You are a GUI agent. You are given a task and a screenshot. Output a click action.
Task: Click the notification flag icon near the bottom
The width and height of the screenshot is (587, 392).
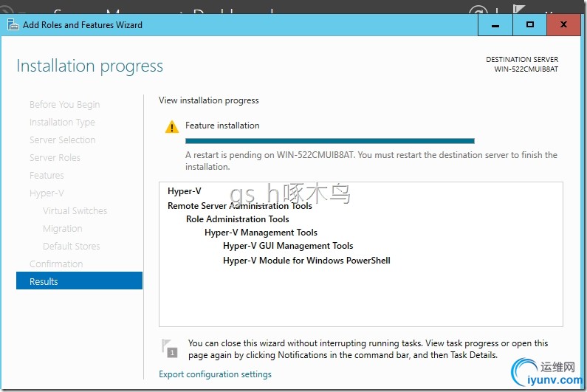point(169,348)
